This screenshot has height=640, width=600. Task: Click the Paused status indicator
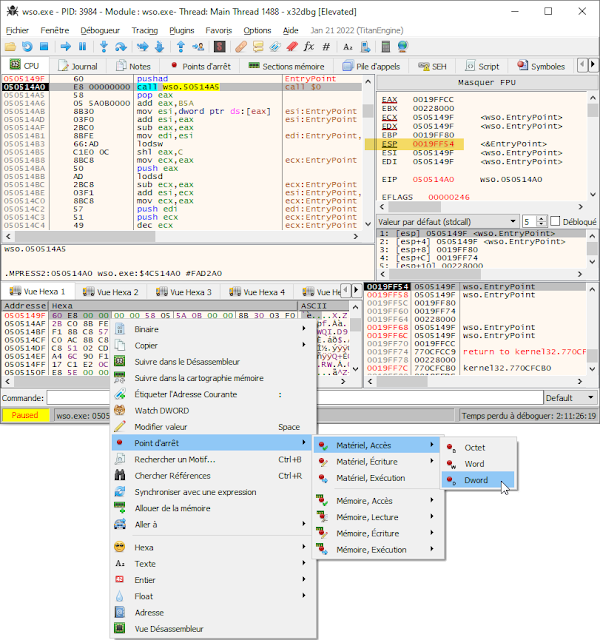25,415
